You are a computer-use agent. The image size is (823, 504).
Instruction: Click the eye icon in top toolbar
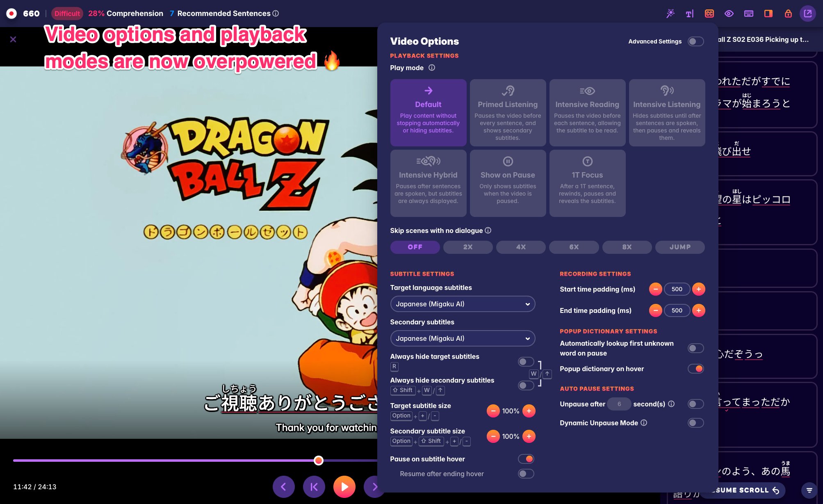click(729, 14)
